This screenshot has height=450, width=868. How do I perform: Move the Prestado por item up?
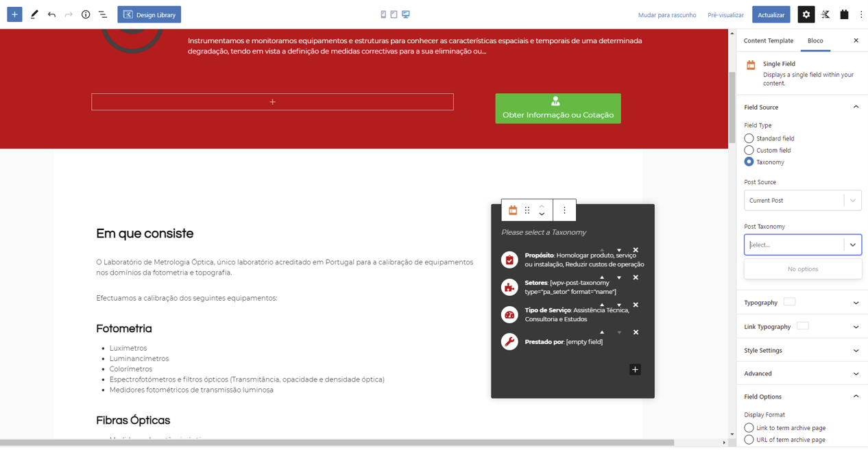(602, 332)
